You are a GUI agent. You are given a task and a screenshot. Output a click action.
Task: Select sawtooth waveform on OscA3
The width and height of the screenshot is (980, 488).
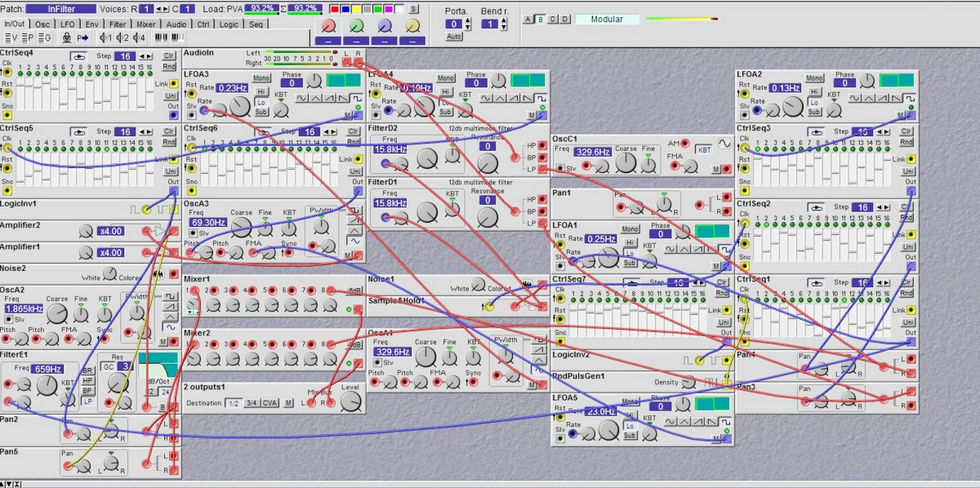(354, 220)
